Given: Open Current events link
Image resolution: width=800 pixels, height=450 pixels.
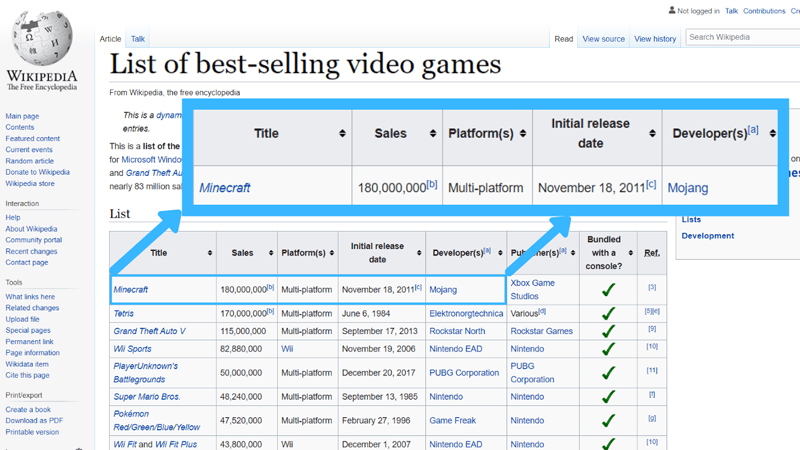Looking at the screenshot, I should click(29, 150).
